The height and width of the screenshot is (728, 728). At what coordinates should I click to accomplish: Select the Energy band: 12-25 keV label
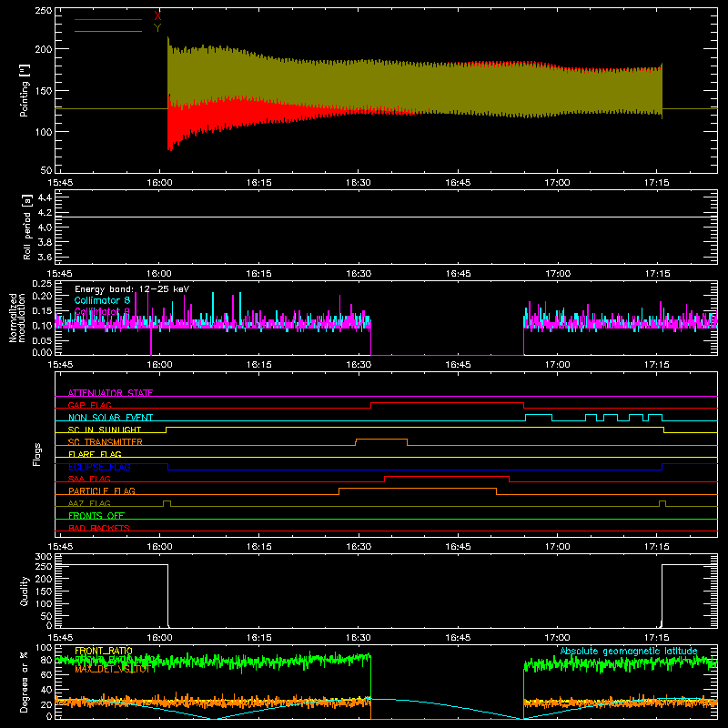point(132,289)
